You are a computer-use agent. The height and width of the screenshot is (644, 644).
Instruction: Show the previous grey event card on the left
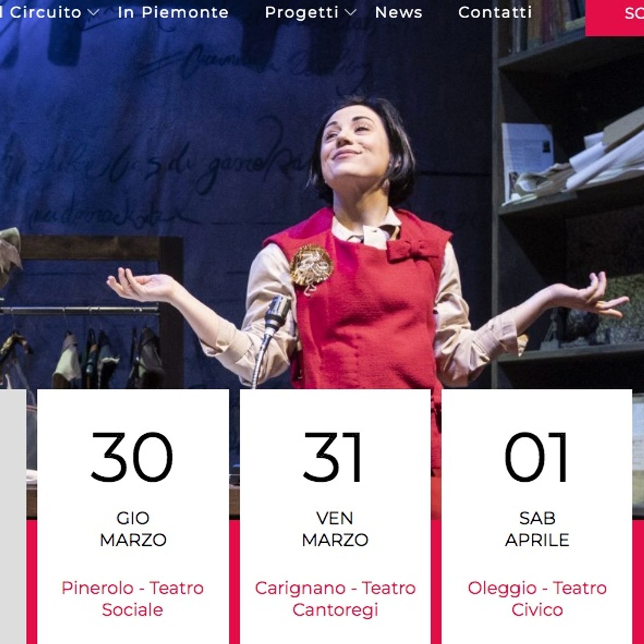click(13, 517)
